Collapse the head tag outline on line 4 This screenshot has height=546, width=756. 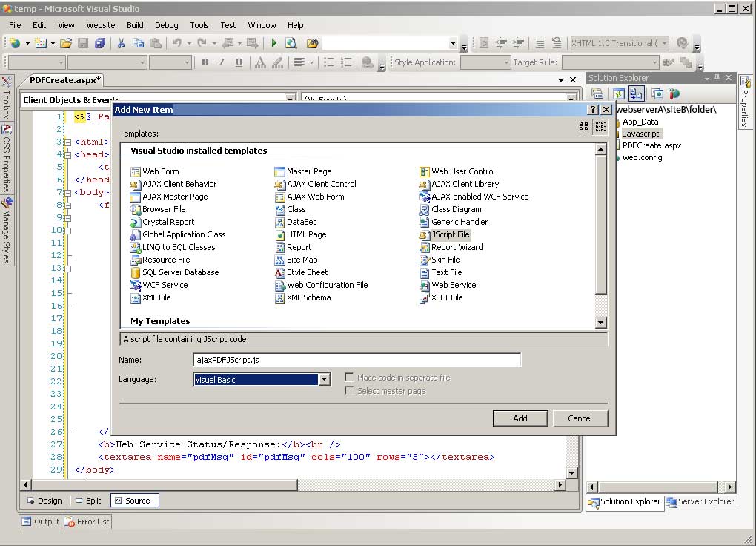click(x=68, y=155)
